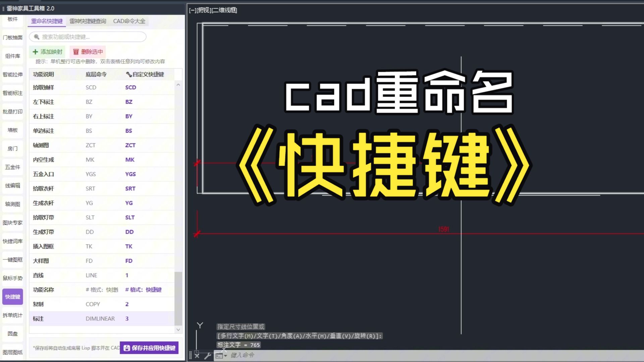This screenshot has width=644, height=362.
Task: Open 轴测图 in the sidebar
Action: (x=13, y=204)
